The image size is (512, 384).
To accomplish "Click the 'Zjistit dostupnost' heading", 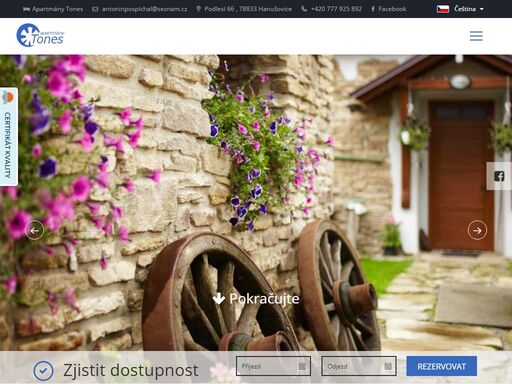I will (x=131, y=370).
